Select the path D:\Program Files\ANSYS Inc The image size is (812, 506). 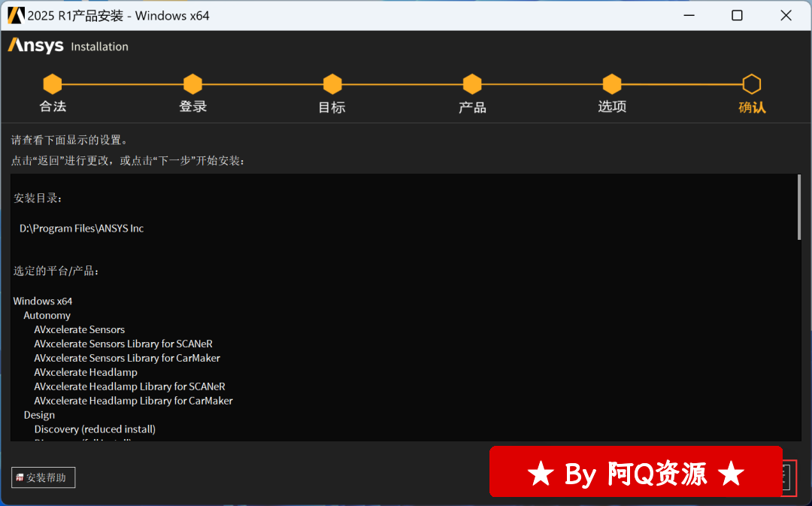coord(82,229)
